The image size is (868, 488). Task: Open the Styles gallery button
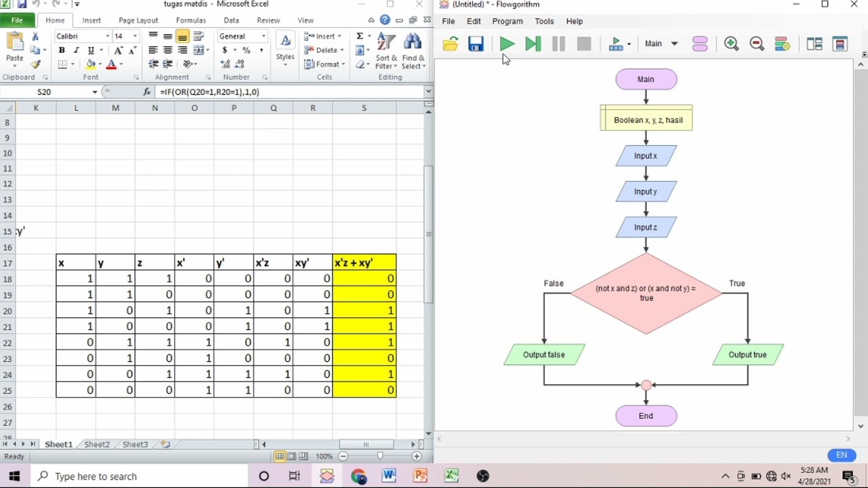285,49
